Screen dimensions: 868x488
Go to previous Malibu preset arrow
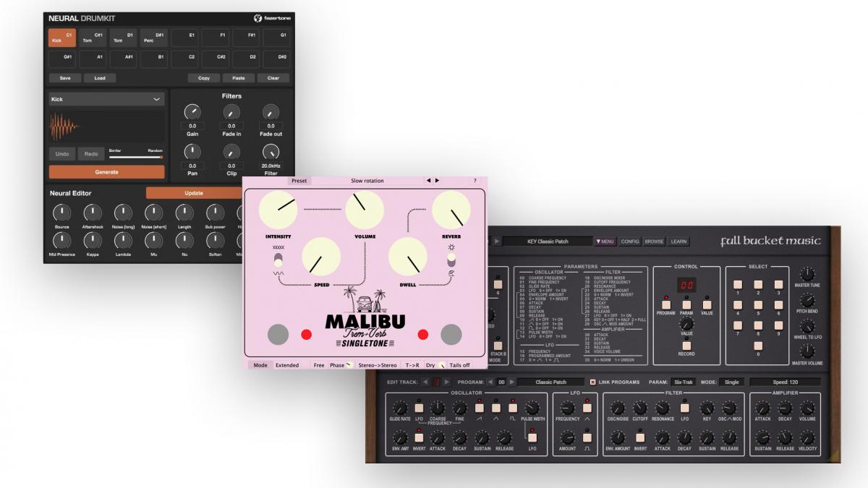(x=428, y=181)
